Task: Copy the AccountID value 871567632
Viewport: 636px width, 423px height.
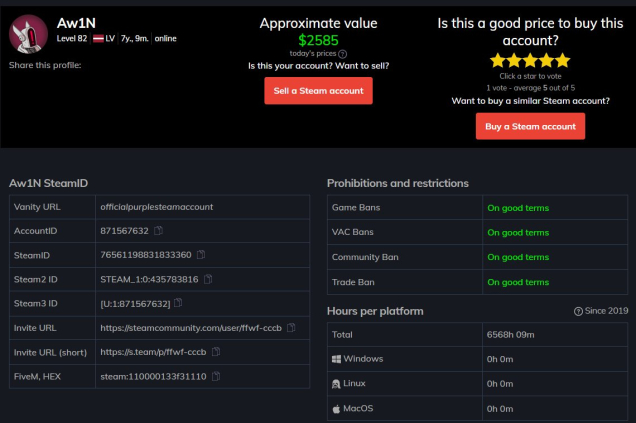Action: tap(158, 230)
